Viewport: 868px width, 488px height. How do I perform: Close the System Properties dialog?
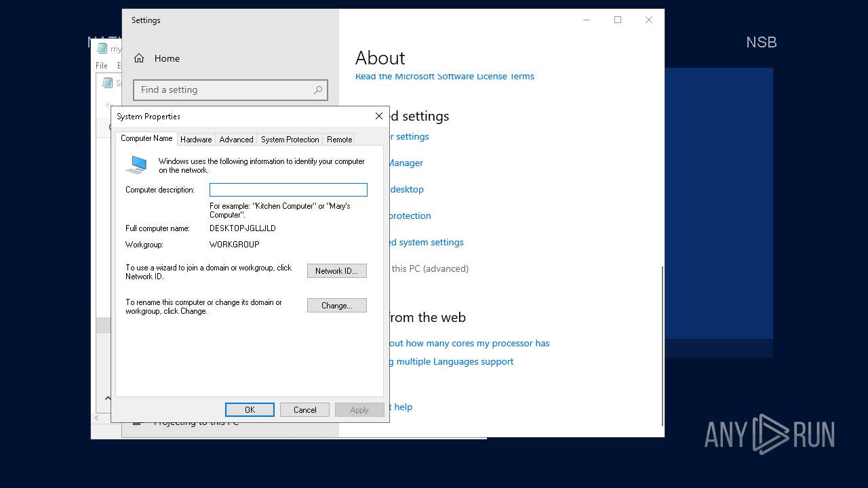pyautogui.click(x=379, y=116)
